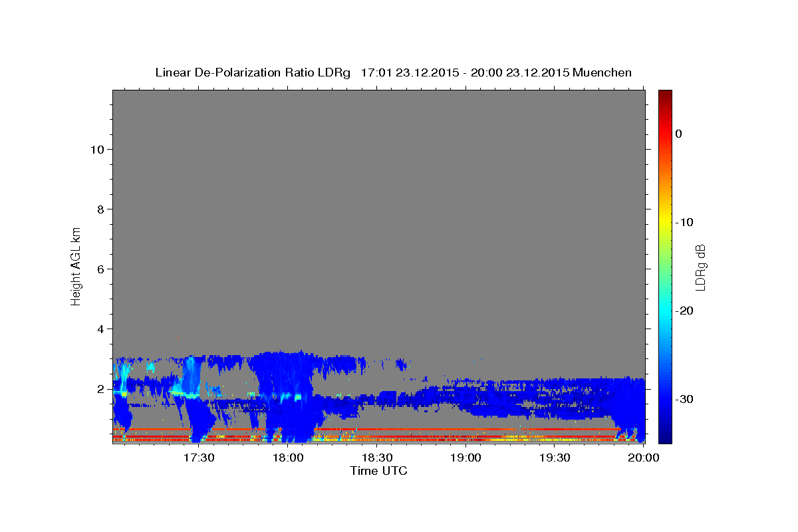The height and width of the screenshot is (532, 798).
Task: Click the red horizontal band near 19:00
Action: (465, 430)
